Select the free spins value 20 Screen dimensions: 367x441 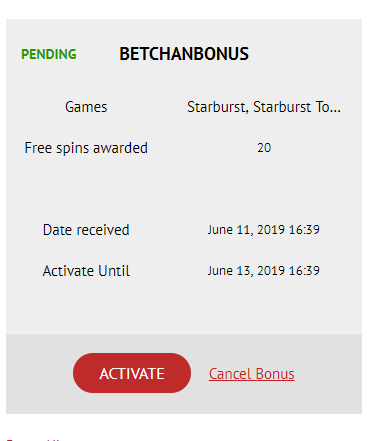264,148
